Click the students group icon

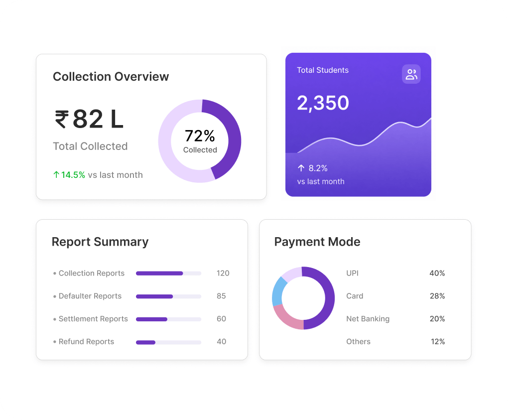point(411,74)
